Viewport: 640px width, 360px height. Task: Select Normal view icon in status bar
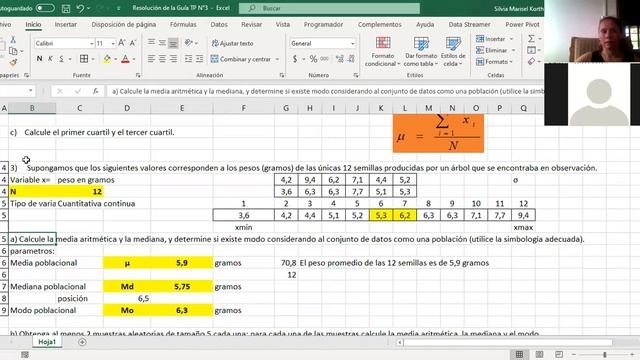click(x=519, y=354)
